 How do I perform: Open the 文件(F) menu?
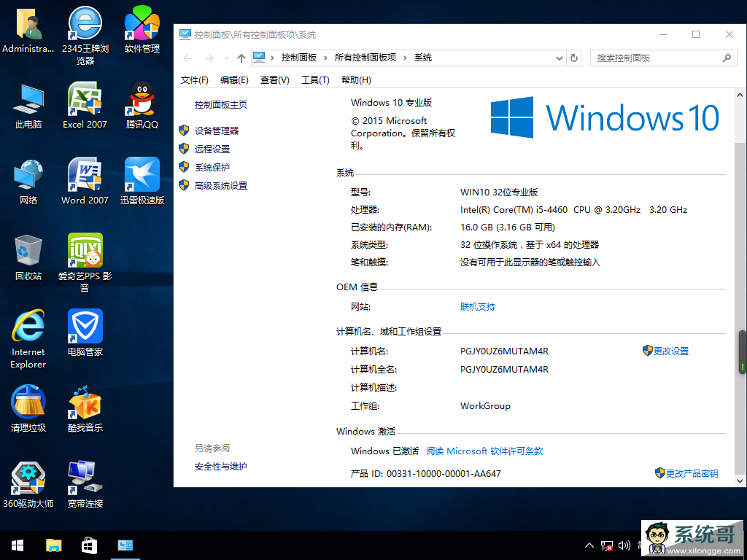pos(194,80)
